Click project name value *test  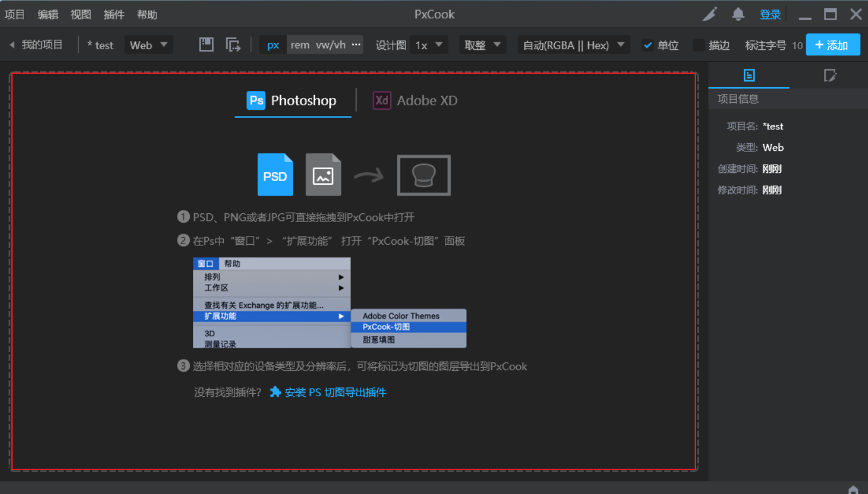[x=773, y=126]
